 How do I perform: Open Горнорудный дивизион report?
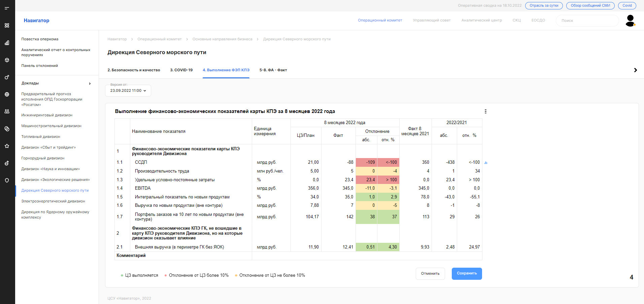point(43,158)
